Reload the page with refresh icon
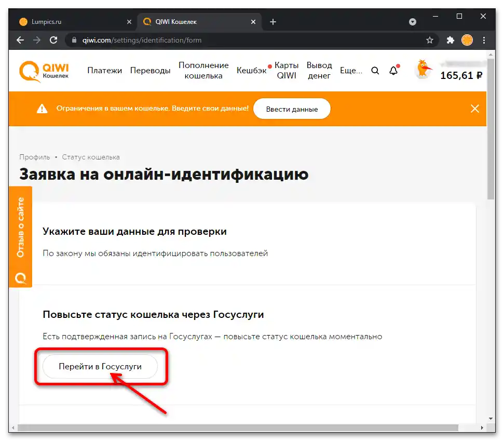The width and height of the screenshot is (504, 441). coord(53,40)
